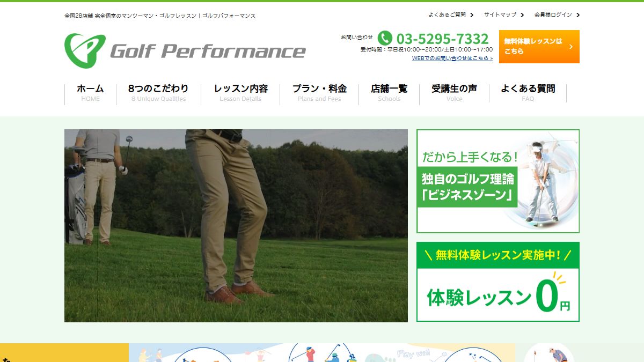Click the green phone icon

pos(385,38)
